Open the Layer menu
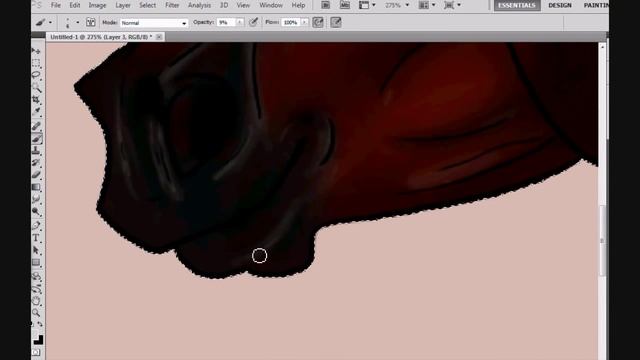 click(123, 5)
